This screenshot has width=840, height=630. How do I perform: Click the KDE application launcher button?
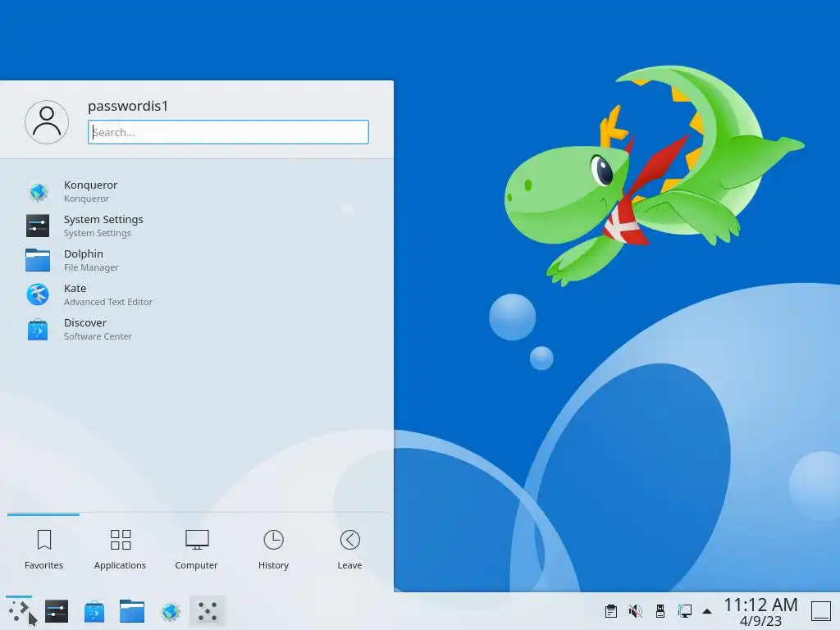coord(19,611)
